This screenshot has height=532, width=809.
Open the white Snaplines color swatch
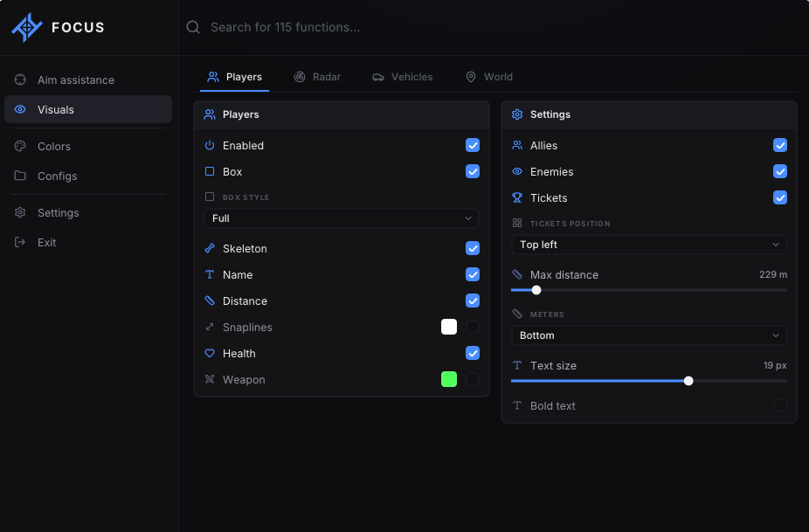tap(449, 327)
